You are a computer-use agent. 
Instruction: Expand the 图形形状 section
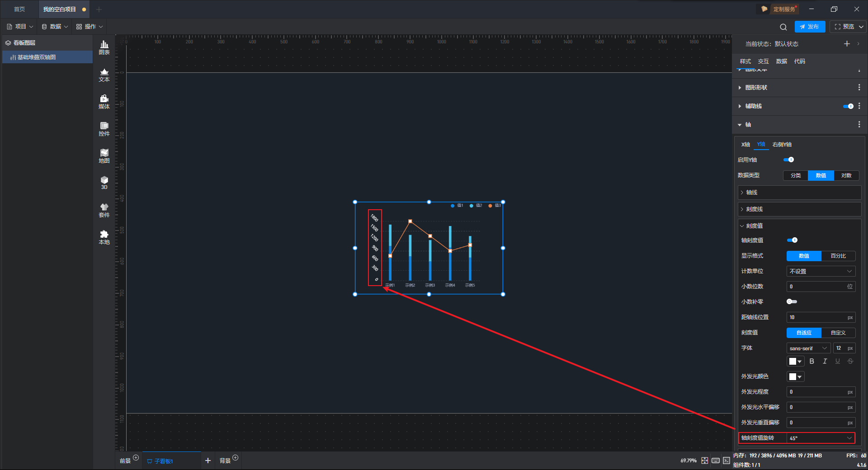[740, 87]
